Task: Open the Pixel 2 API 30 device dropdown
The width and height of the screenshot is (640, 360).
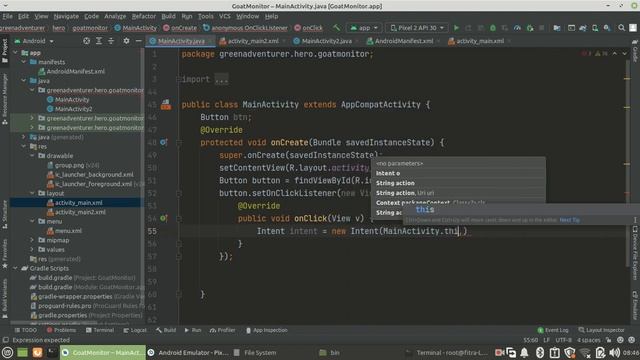Action: tap(417, 28)
